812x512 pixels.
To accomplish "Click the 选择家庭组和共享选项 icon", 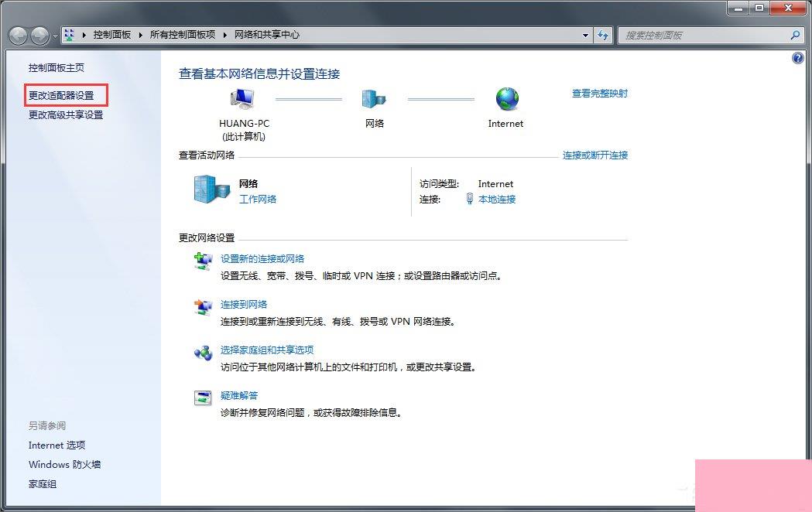I will click(203, 353).
